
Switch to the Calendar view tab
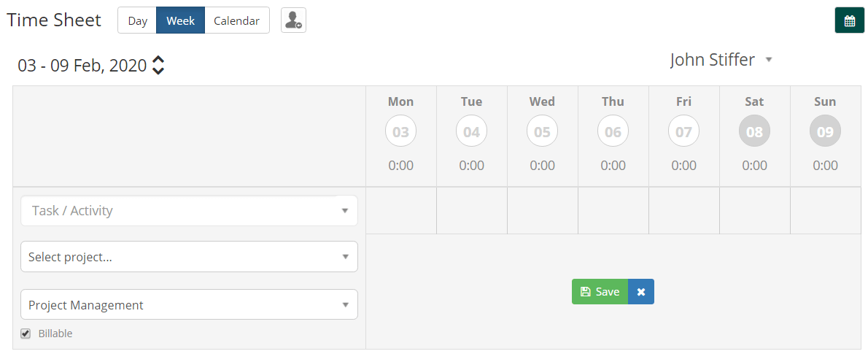(x=237, y=20)
